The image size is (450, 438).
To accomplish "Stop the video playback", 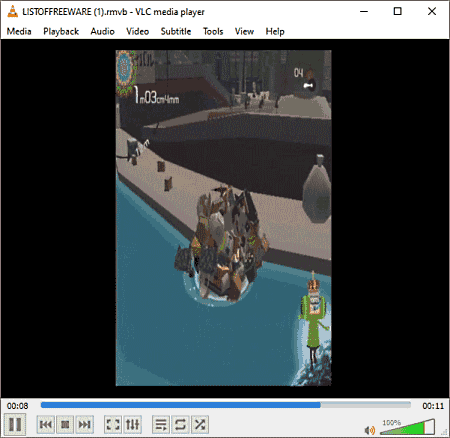I will pyautogui.click(x=65, y=424).
